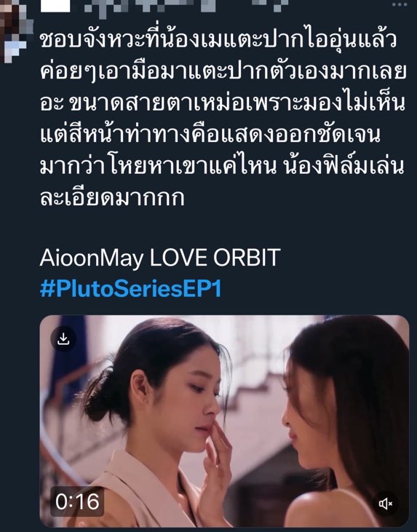Image resolution: width=417 pixels, height=532 pixels.
Task: Click the word น้องฟิล์มเล่น in the tweet
Action: pos(344,166)
